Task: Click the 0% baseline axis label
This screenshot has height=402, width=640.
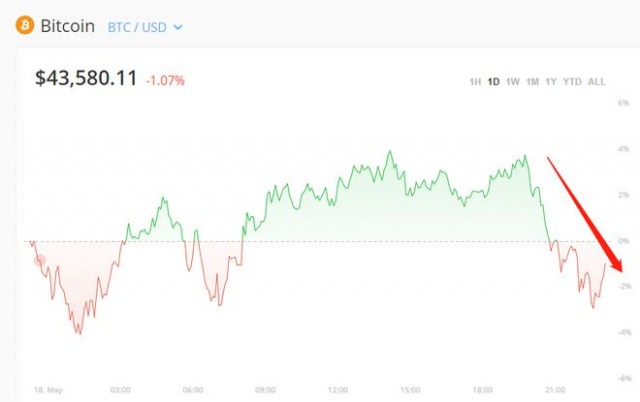Action: [623, 241]
